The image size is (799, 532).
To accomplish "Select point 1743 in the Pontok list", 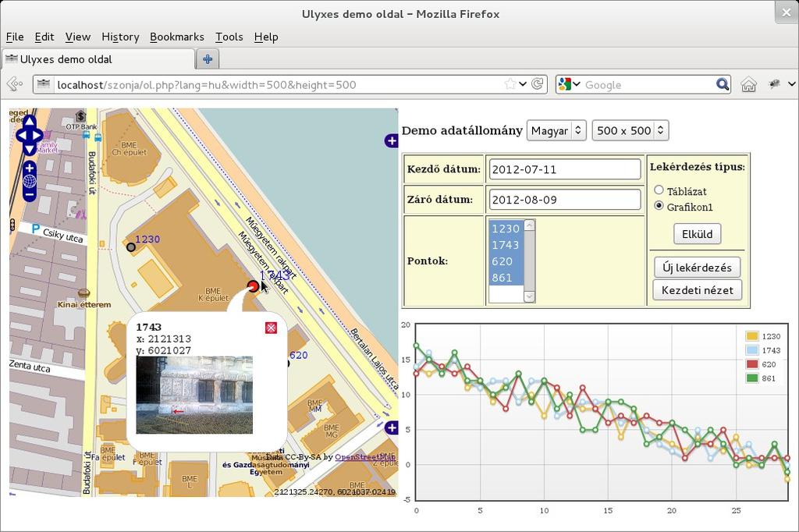I will coord(506,245).
